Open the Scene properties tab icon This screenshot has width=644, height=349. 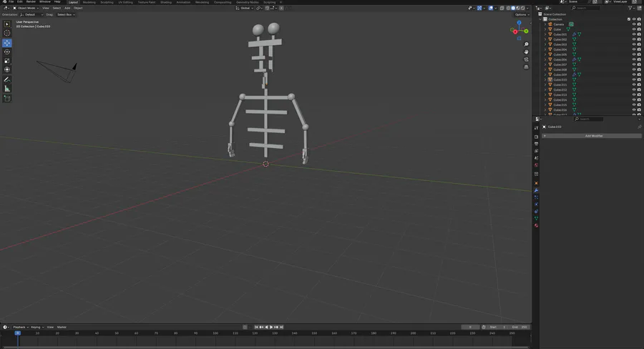(x=536, y=157)
